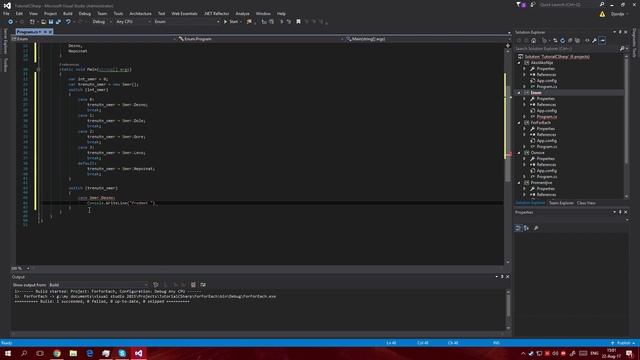Undo the last edit with toolbar icon

pyautogui.click(x=68, y=22)
